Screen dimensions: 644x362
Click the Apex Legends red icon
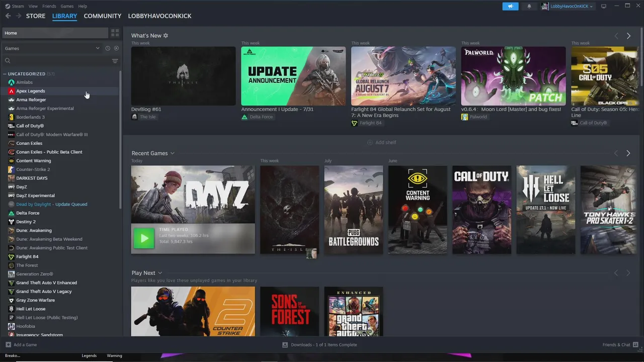(x=11, y=91)
